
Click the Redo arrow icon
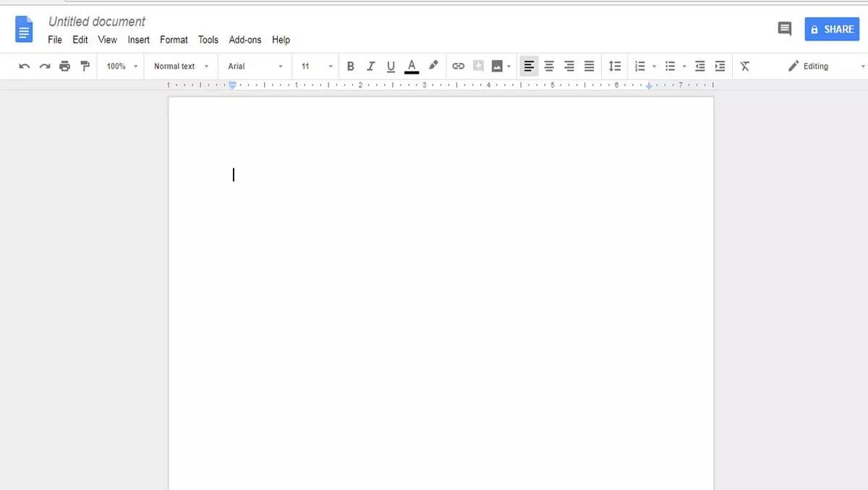[x=45, y=66]
